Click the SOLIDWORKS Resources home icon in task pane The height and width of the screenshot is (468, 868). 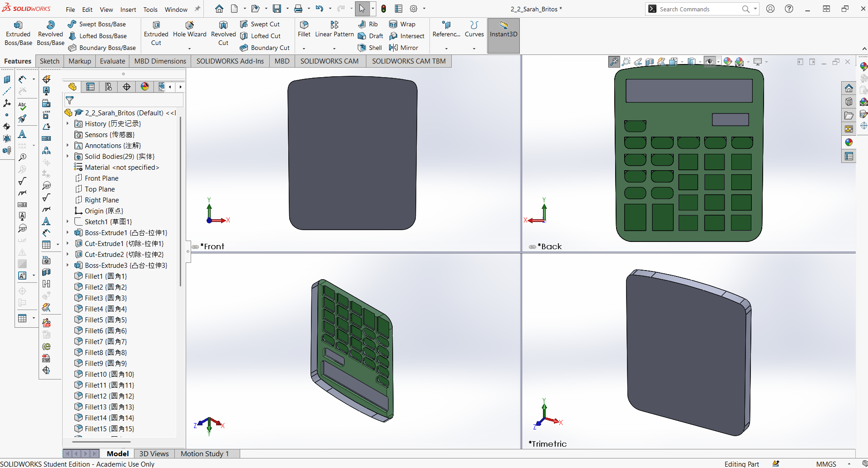pyautogui.click(x=848, y=88)
